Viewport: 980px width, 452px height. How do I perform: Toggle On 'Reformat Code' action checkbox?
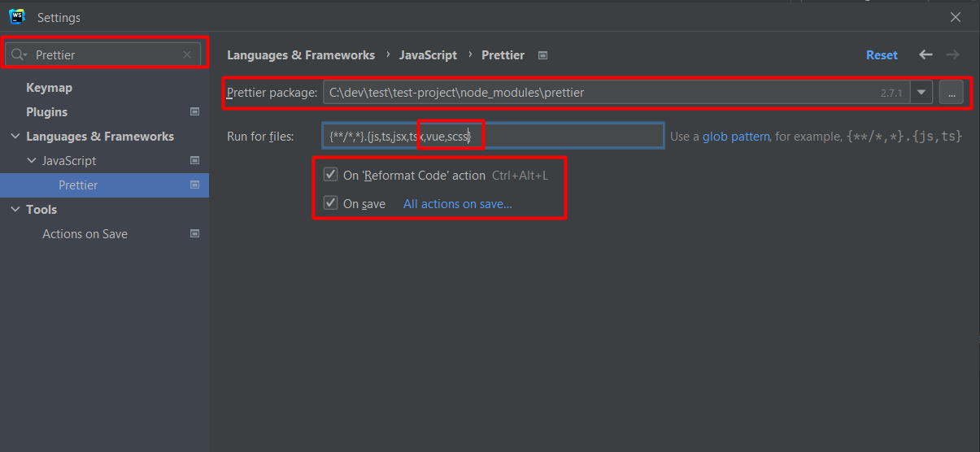331,175
